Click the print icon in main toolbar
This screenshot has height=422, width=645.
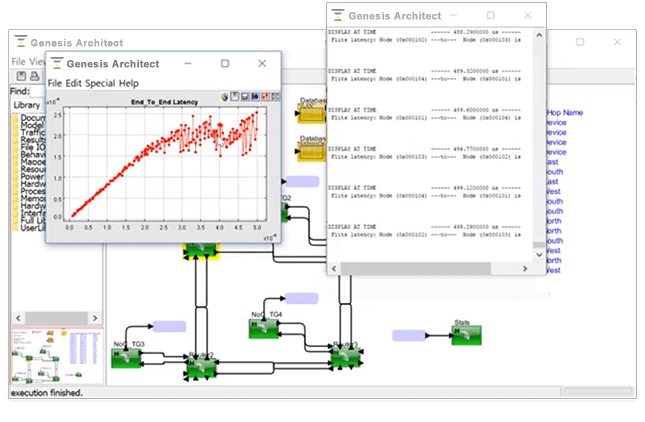(x=35, y=76)
